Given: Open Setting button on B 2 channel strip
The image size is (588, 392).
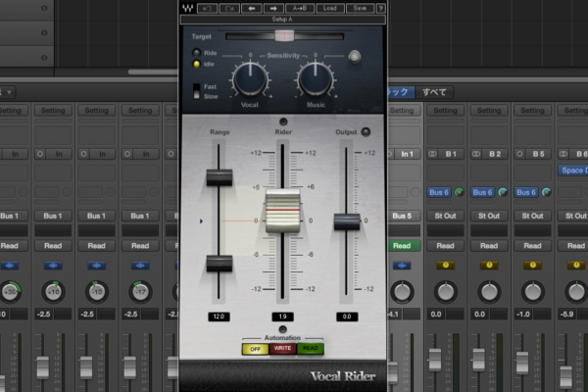Looking at the screenshot, I should (489, 111).
